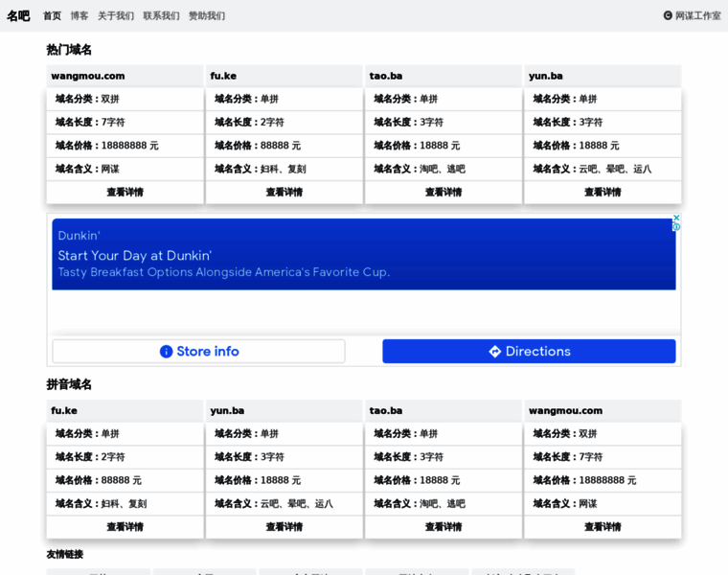728x575 pixels.
Task: Click the Directions button
Action: [x=529, y=351]
